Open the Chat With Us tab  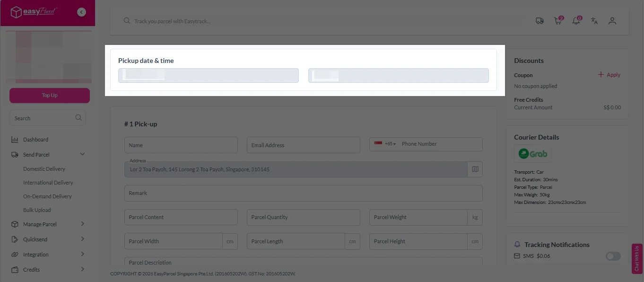(637, 258)
